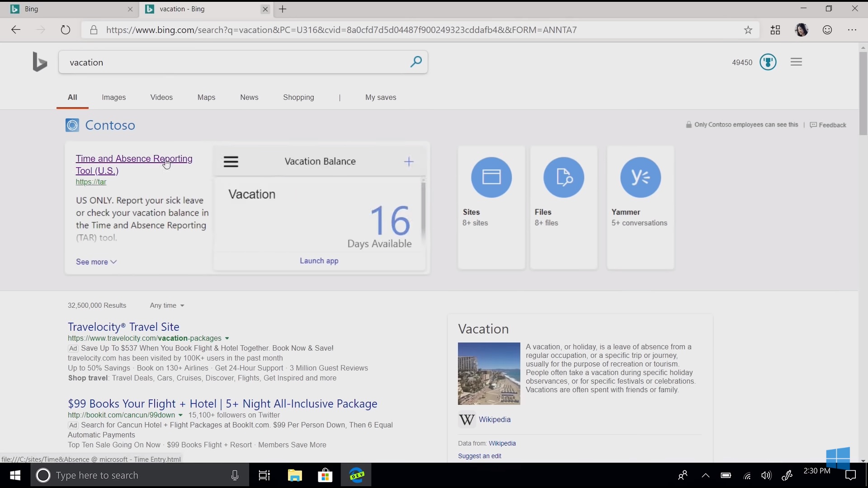
Task: Expand See more under TAR description
Action: [96, 262]
